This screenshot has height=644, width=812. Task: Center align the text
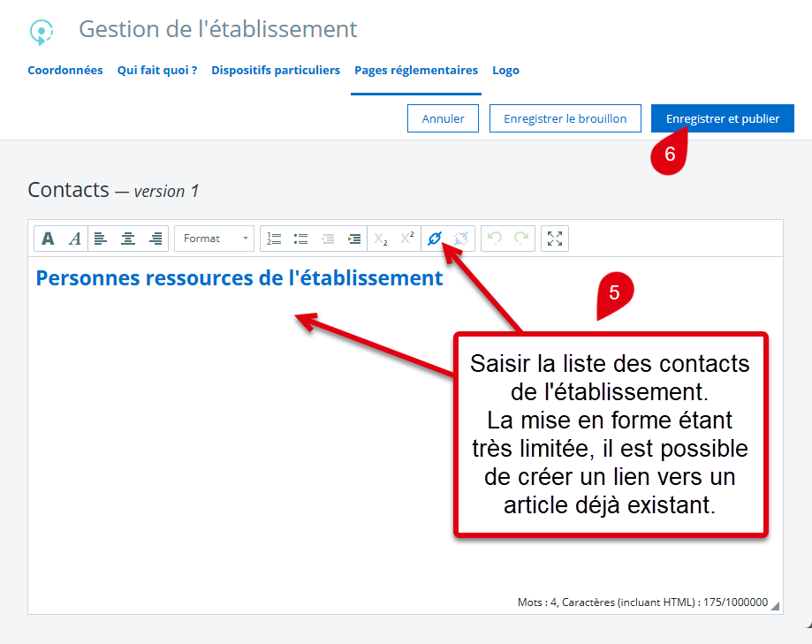point(128,239)
